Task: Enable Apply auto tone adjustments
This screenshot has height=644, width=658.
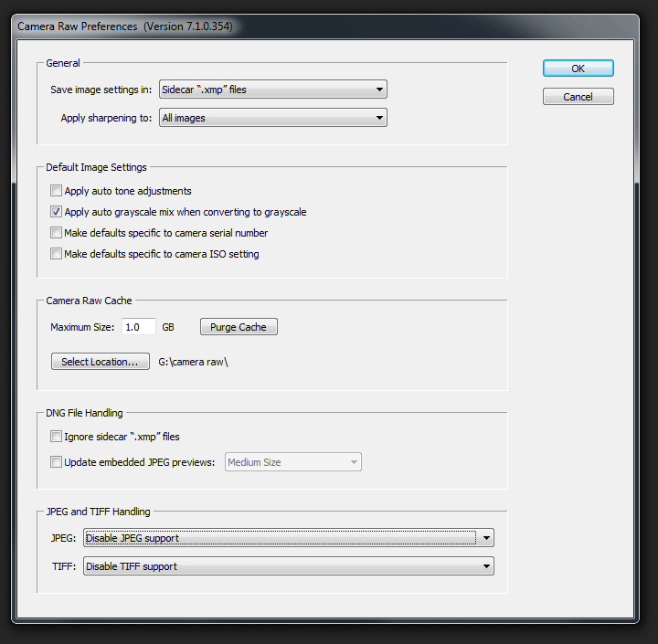Action: click(56, 191)
